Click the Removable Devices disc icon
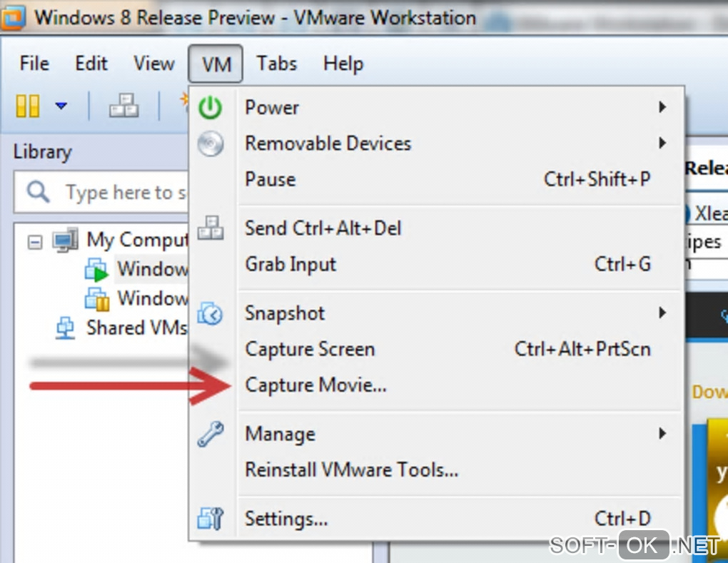This screenshot has height=563, width=728. [x=211, y=143]
